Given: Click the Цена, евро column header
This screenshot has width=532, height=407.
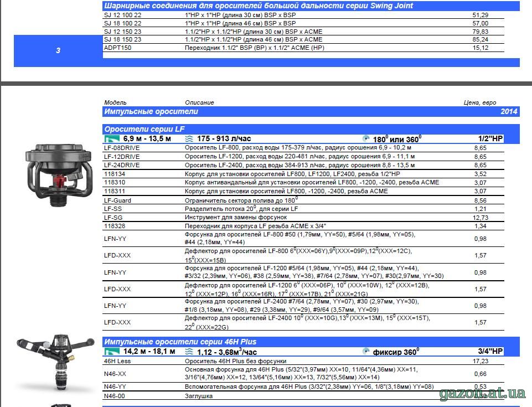Looking at the screenshot, I should pyautogui.click(x=480, y=102).
